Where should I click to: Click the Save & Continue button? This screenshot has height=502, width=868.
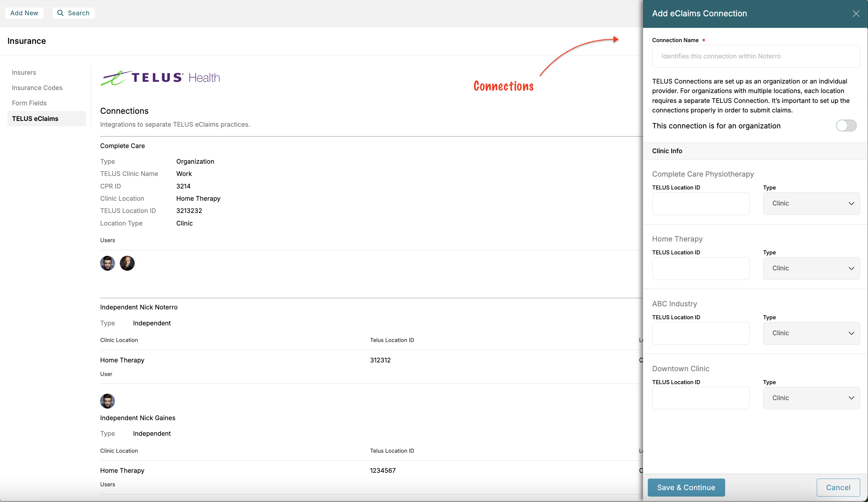[686, 487]
